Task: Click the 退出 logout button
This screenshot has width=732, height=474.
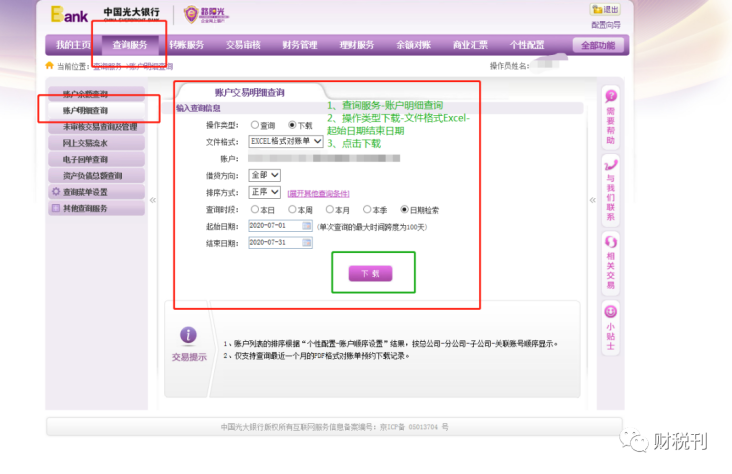Action: pyautogui.click(x=605, y=9)
